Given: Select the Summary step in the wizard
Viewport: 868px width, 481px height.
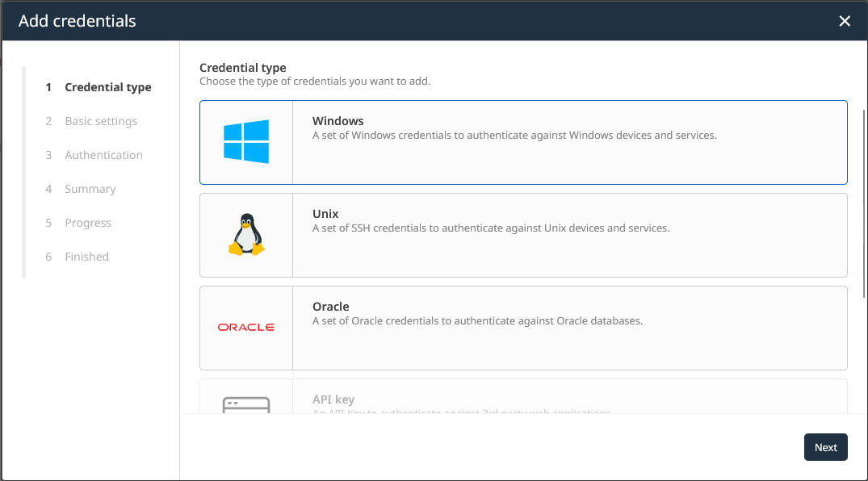Looking at the screenshot, I should click(x=90, y=189).
